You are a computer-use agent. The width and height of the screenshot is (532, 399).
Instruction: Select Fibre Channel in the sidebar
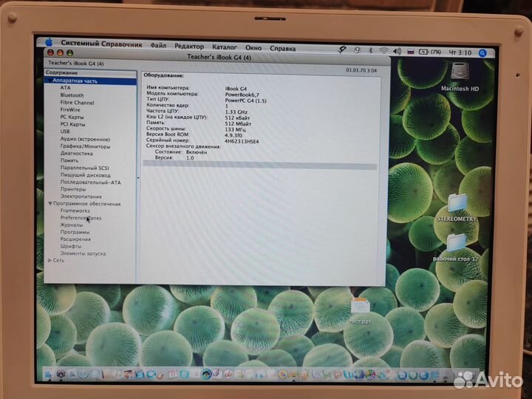[x=77, y=103]
